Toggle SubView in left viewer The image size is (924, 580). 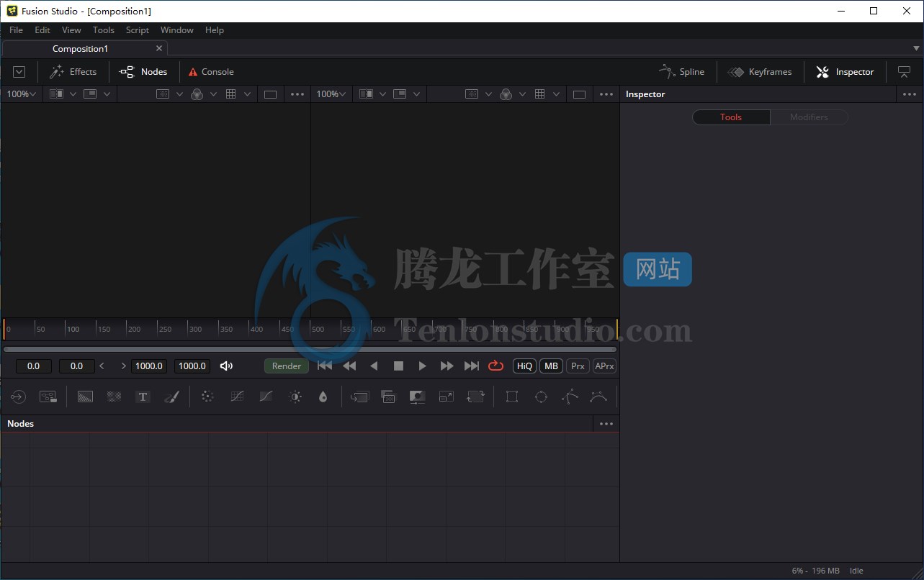(90, 94)
